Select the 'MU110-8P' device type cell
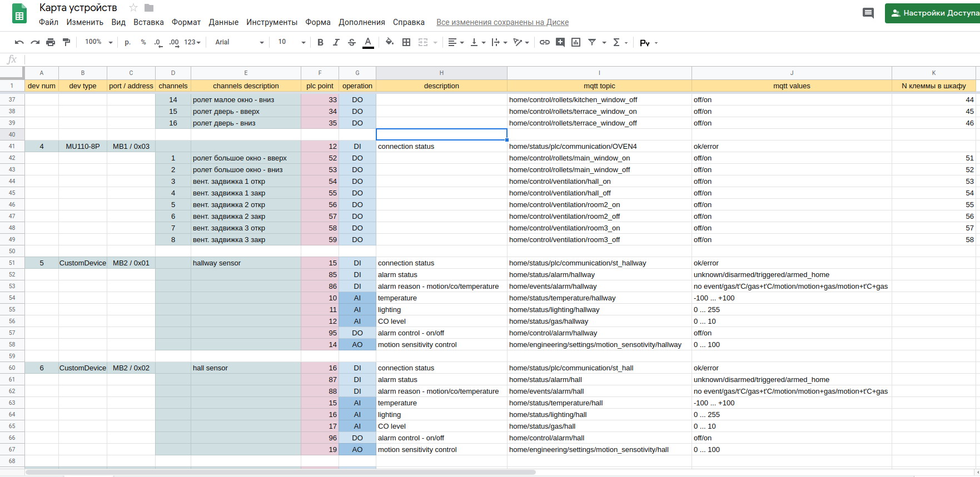 pos(83,147)
